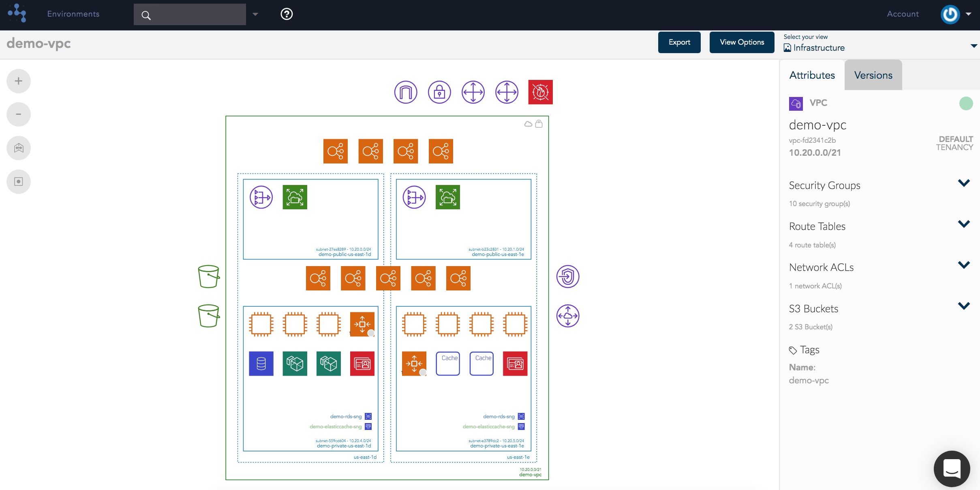Viewport: 980px width, 490px height.
Task: Select the auto scaling icon in us-east-1d
Action: [x=362, y=324]
